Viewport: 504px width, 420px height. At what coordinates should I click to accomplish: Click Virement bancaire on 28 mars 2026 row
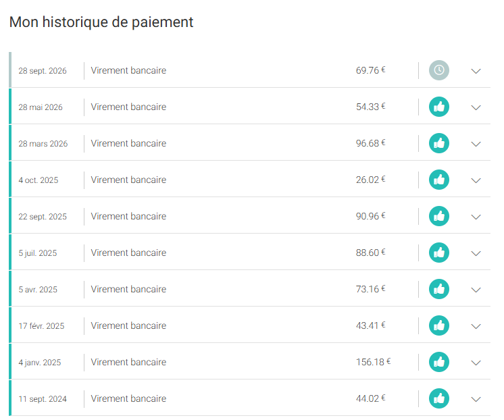click(128, 143)
